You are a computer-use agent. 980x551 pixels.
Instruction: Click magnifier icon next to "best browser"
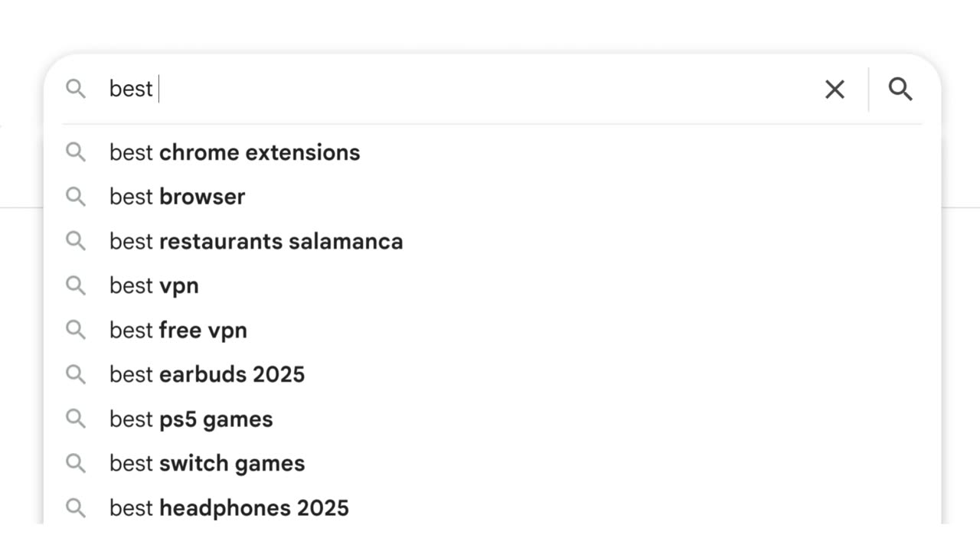coord(76,197)
